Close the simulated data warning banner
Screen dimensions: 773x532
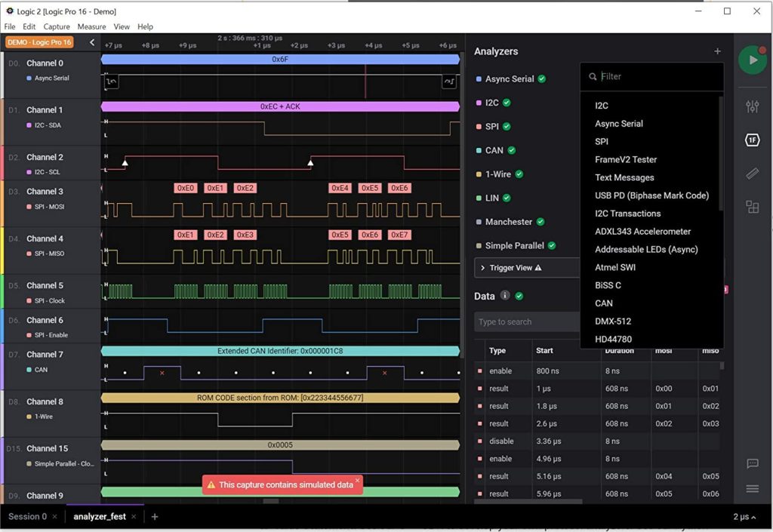pos(357,479)
